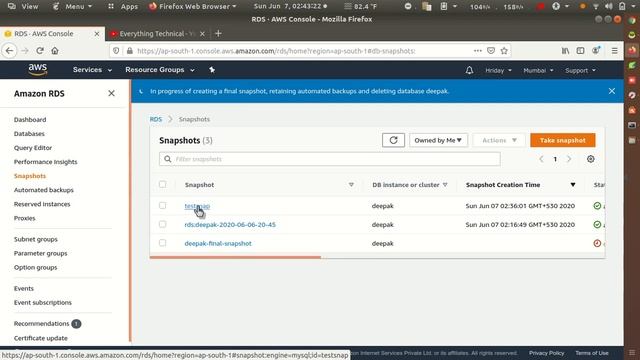Open the Privacy Policy footer link

(x=547, y=353)
